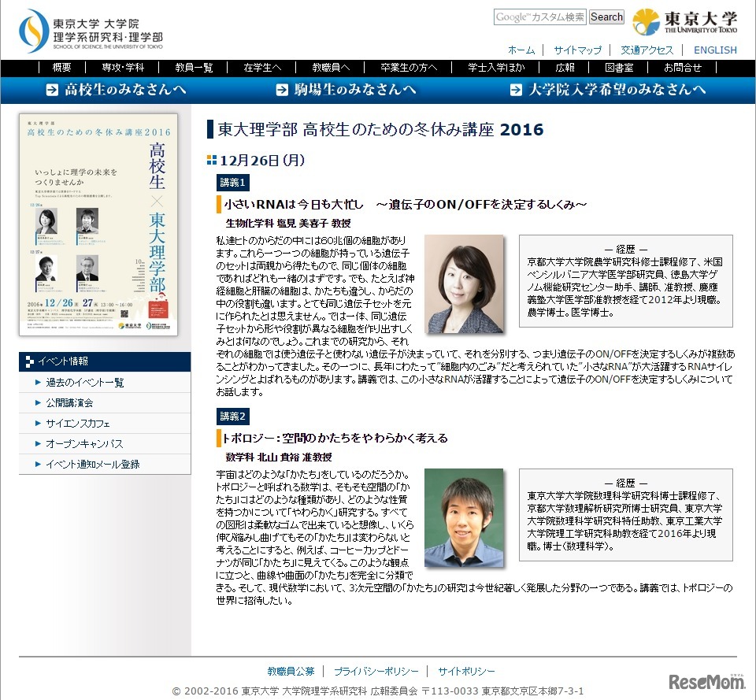Click the イベント情報 sidebar header
756x700 pixels.
coord(105,361)
